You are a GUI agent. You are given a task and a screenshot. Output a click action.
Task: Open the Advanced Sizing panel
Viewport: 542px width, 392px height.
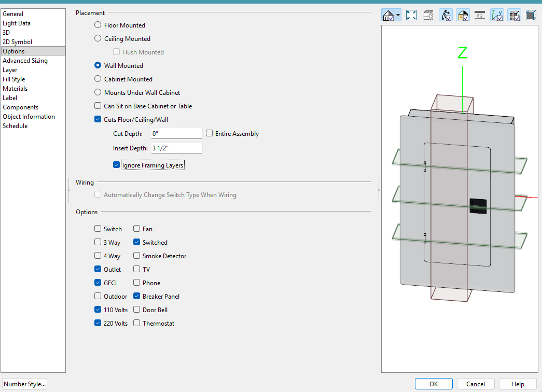[x=25, y=61]
